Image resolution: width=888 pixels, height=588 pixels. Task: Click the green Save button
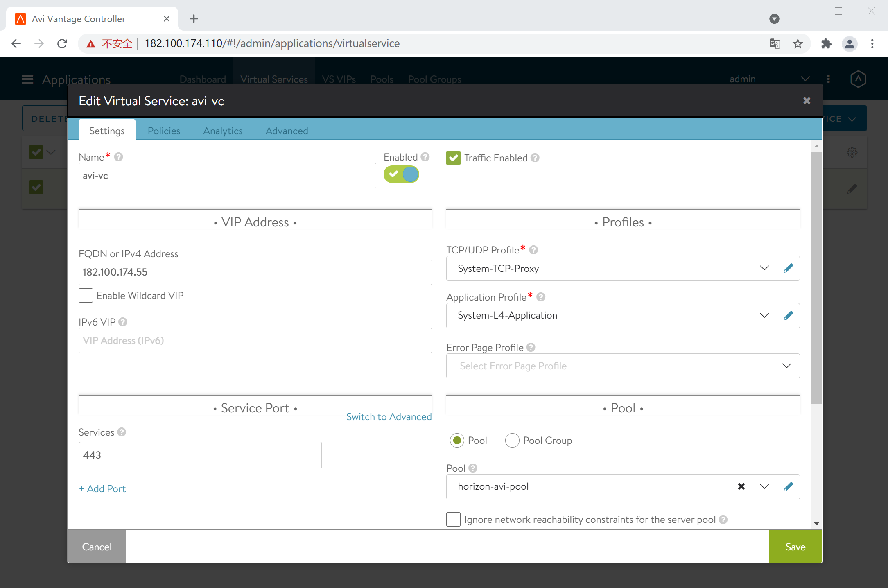(x=795, y=547)
